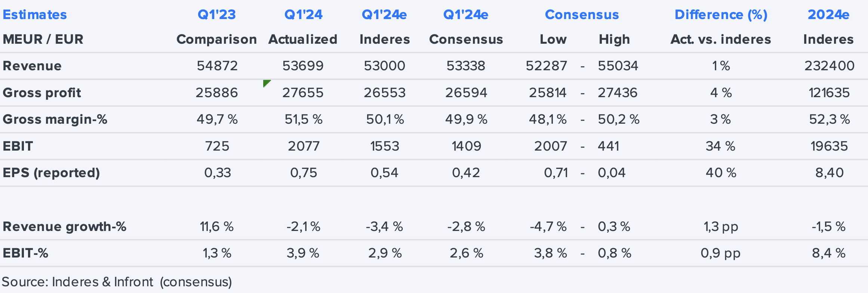Click the green triangle cell marker
Screen dimensions: 868x293
(266, 83)
